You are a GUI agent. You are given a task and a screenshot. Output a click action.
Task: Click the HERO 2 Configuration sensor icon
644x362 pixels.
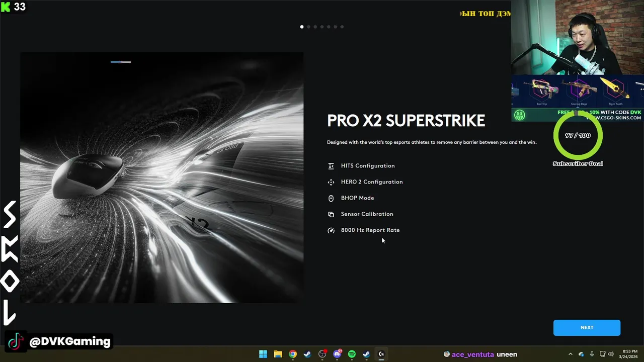pyautogui.click(x=331, y=182)
